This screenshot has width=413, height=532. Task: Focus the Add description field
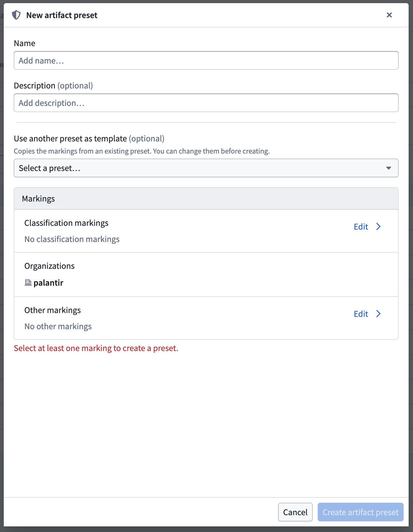coord(206,103)
